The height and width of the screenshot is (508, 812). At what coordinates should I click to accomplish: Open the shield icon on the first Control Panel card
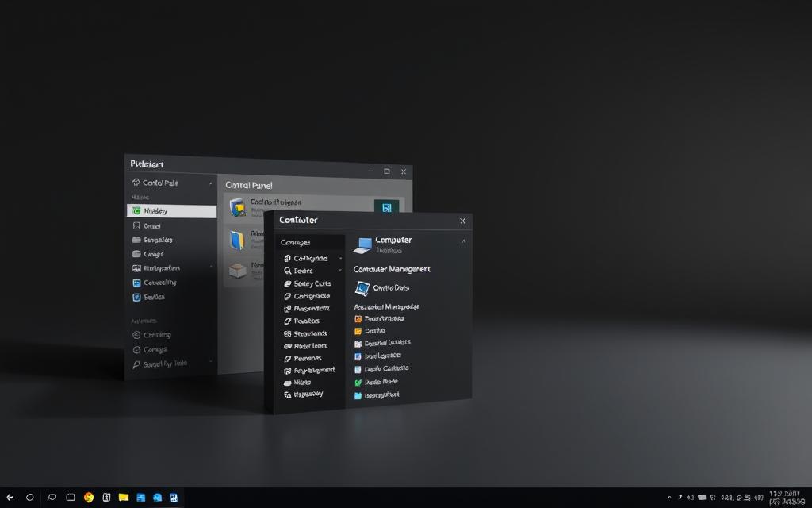pyautogui.click(x=238, y=207)
